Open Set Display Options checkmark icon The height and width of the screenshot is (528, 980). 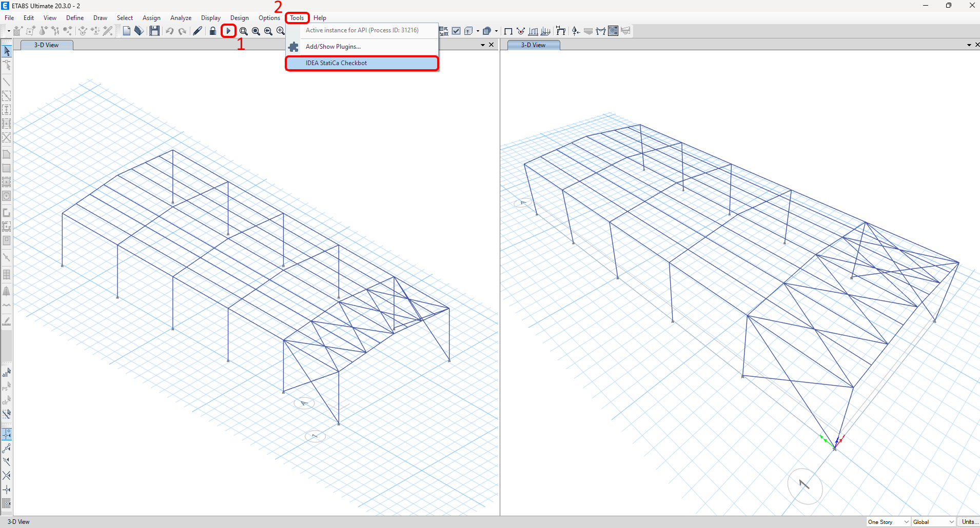(x=456, y=31)
